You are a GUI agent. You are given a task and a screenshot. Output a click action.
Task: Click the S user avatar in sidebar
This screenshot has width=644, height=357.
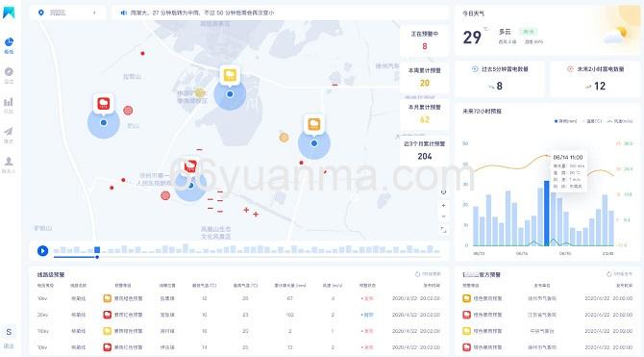point(9,332)
